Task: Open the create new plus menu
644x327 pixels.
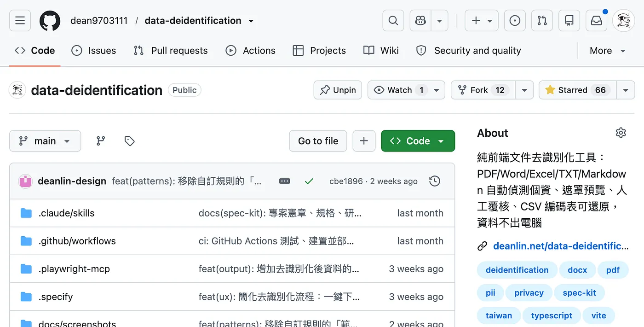Action: (x=482, y=21)
